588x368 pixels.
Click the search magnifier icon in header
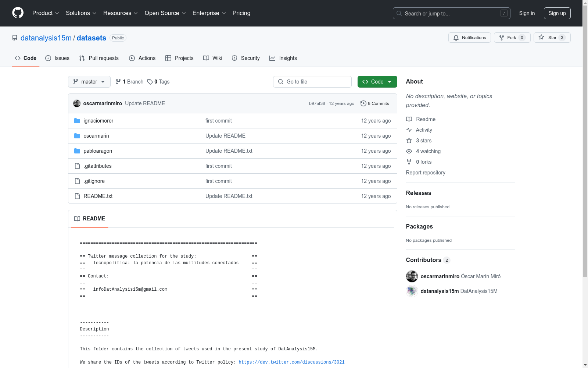click(x=399, y=13)
